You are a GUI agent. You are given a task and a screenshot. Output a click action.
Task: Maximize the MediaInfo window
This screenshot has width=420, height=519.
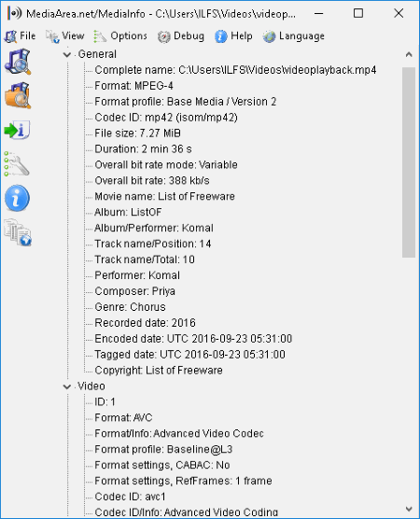pyautogui.click(x=358, y=13)
